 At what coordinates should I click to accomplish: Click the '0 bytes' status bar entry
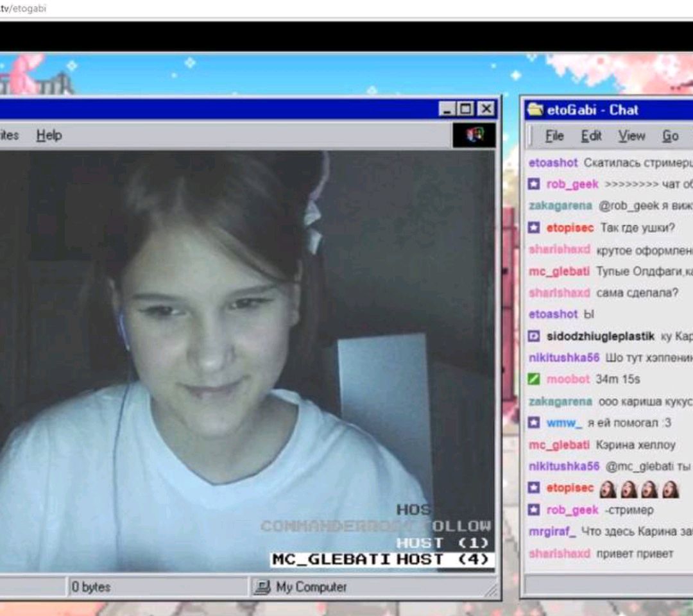90,587
